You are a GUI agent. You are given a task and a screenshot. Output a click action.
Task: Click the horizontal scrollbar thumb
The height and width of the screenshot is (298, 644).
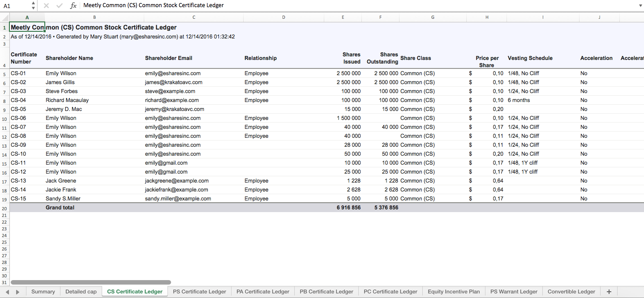pyautogui.click(x=90, y=282)
